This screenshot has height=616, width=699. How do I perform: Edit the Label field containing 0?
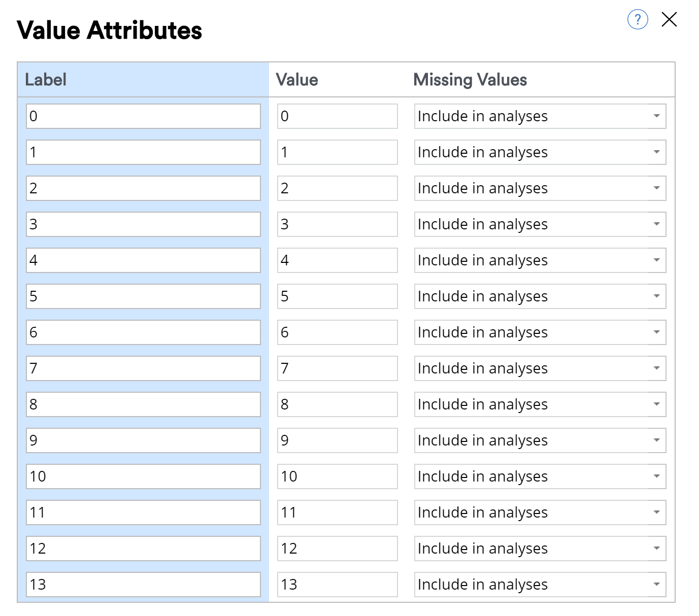click(143, 116)
